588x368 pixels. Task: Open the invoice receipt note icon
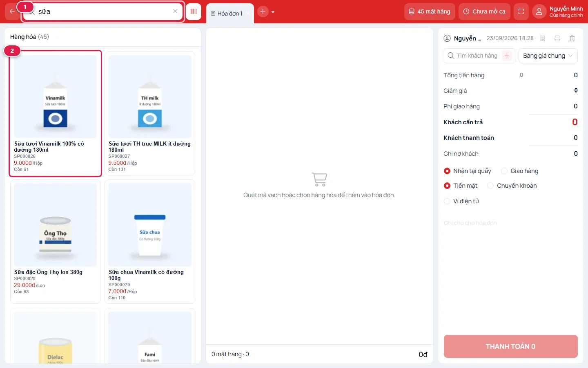pos(543,38)
